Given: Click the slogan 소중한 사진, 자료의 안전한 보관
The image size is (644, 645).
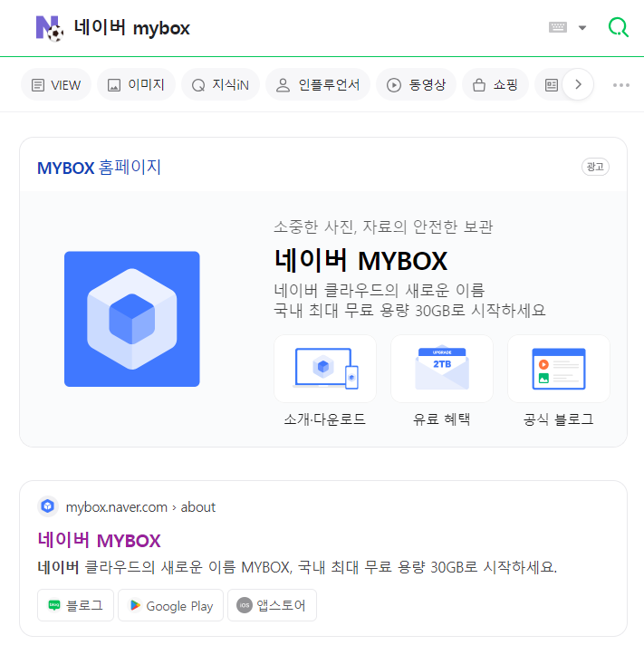Looking at the screenshot, I should 383,226.
